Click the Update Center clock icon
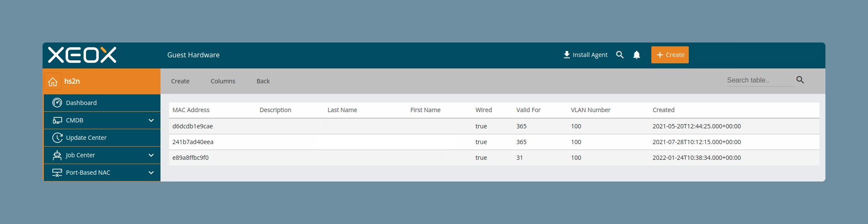Image resolution: width=868 pixels, height=224 pixels. pos(57,138)
